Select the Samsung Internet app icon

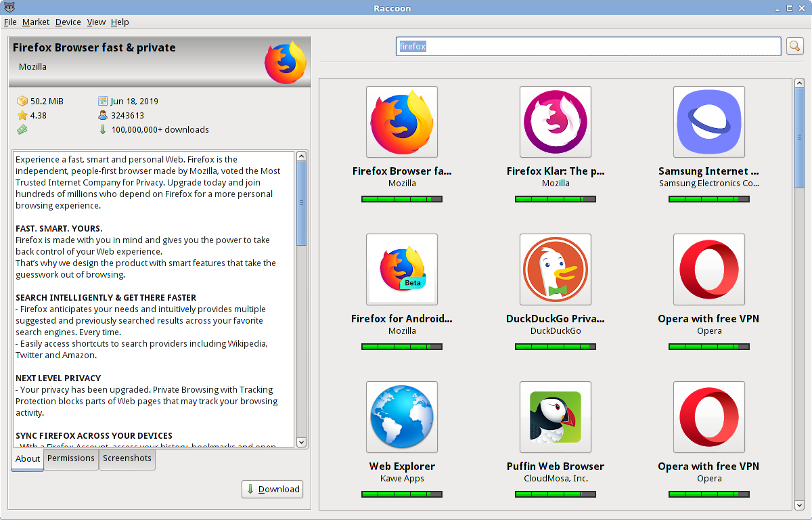click(x=709, y=122)
